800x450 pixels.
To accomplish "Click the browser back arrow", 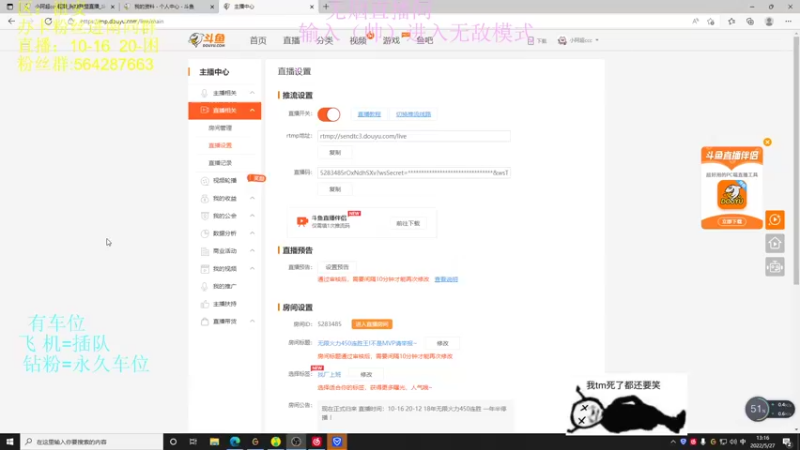I will tap(11, 21).
